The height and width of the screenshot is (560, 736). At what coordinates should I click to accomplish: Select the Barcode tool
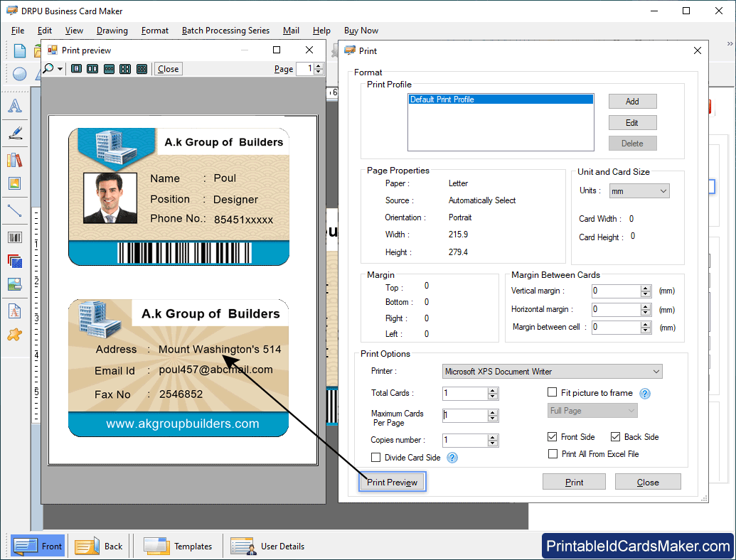(15, 237)
